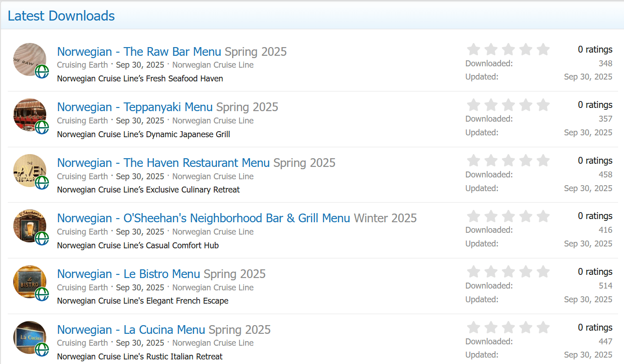Select the download count 348

(x=605, y=64)
